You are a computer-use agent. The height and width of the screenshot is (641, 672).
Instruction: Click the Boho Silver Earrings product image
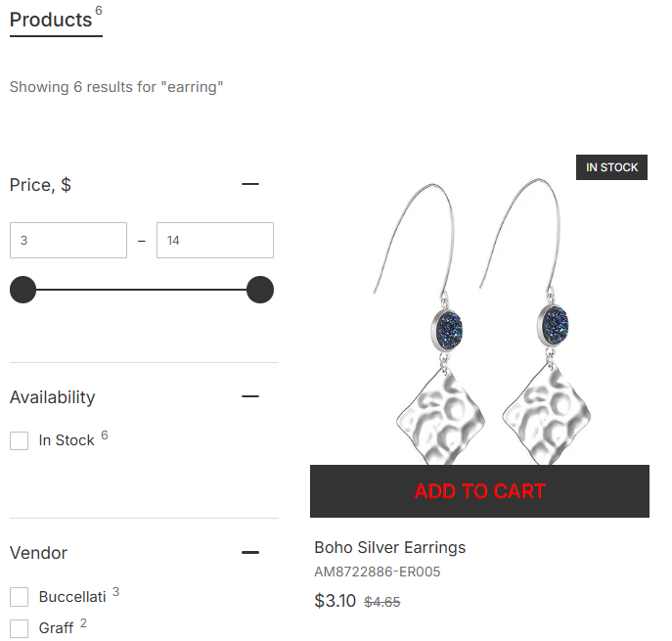pos(479,313)
